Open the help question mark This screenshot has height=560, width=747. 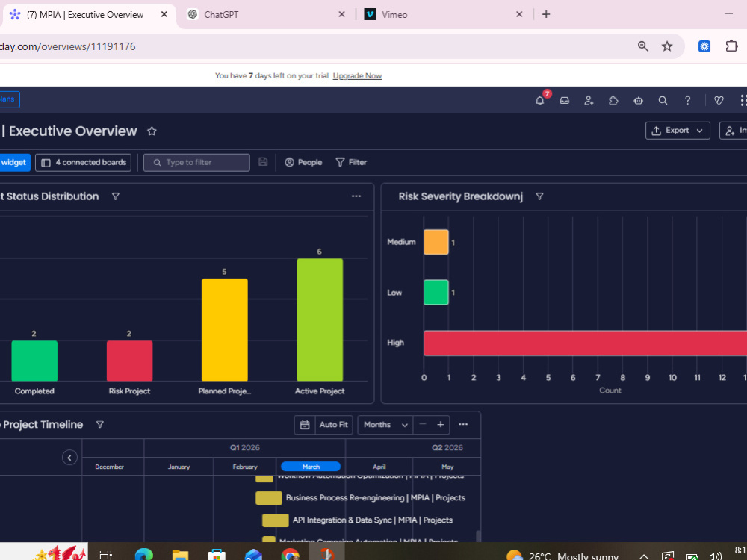(x=687, y=101)
